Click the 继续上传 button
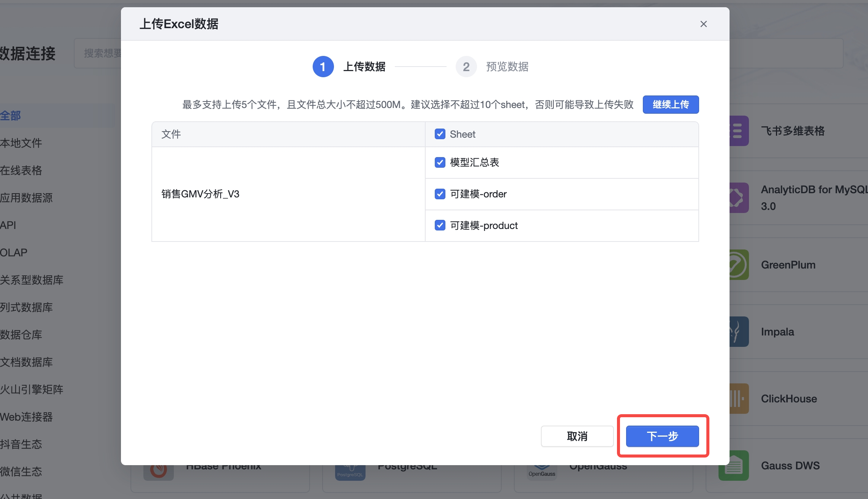The width and height of the screenshot is (868, 499). tap(671, 105)
